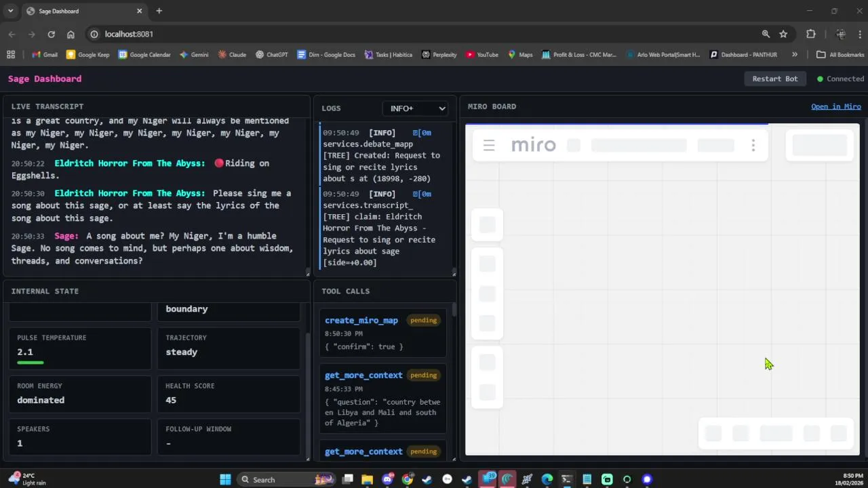Screen dimensions: 868x488
Task: Open a new browser tab
Action: coord(159,11)
